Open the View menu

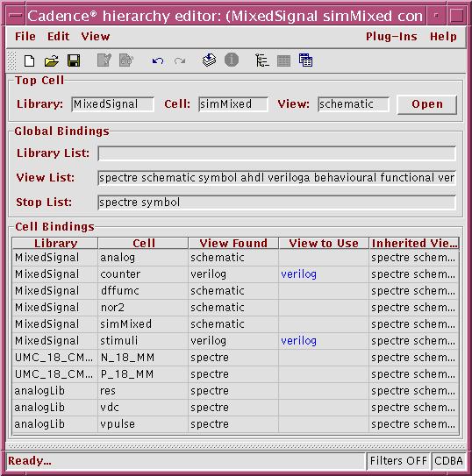96,37
